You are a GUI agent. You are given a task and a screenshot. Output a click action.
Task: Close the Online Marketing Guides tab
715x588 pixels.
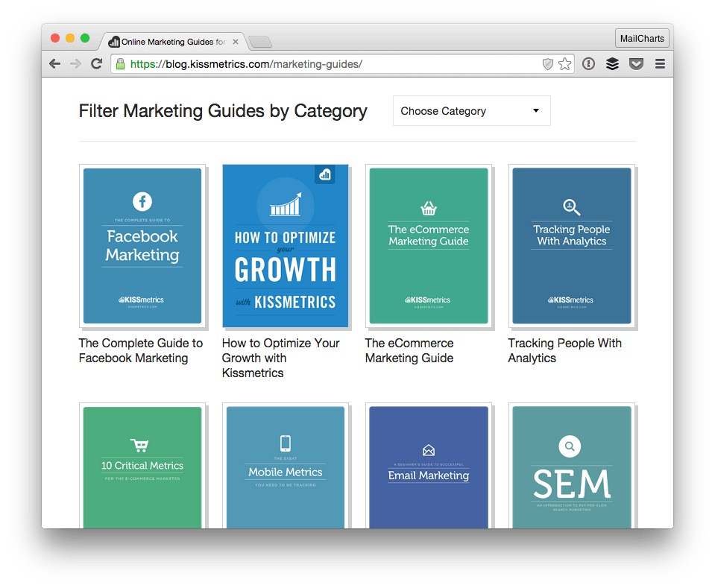pyautogui.click(x=236, y=42)
